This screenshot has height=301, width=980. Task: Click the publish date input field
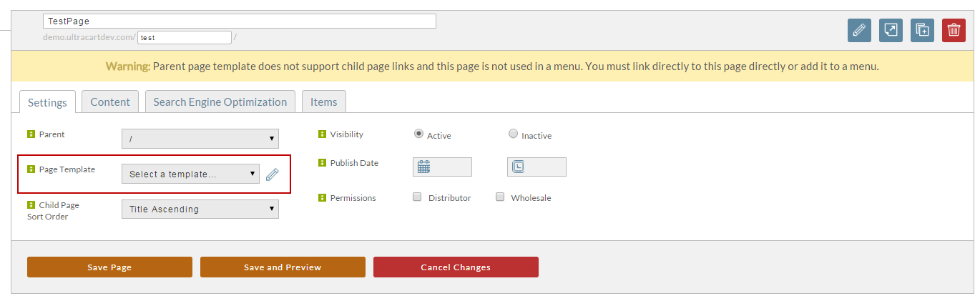[x=442, y=167]
